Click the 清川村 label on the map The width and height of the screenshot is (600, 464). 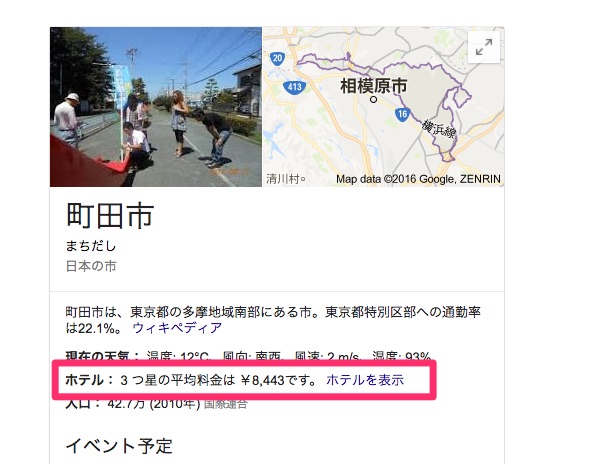click(x=283, y=179)
